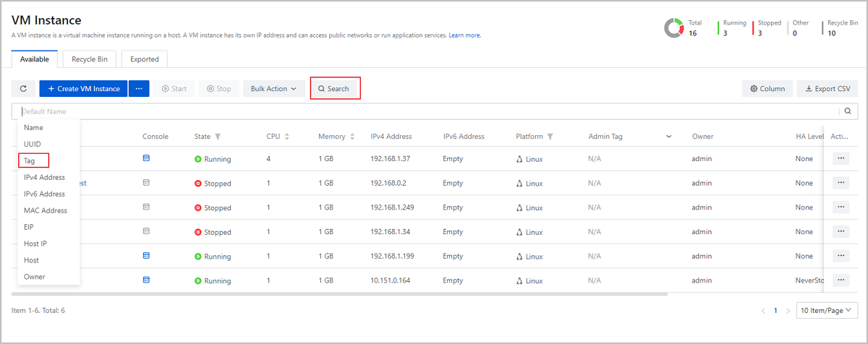Expand the Bulk Action dropdown
Screen dimensions: 868x344
coord(273,89)
